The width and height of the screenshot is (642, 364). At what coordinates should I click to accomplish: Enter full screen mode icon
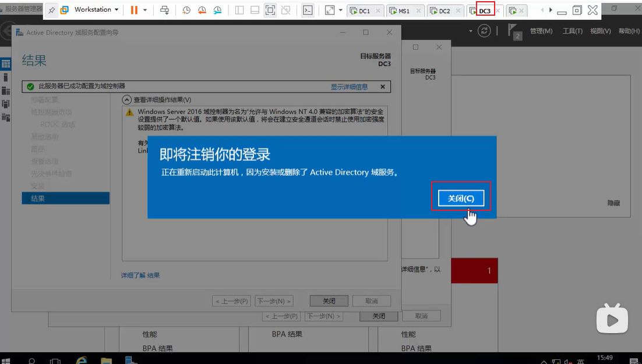[x=330, y=10]
